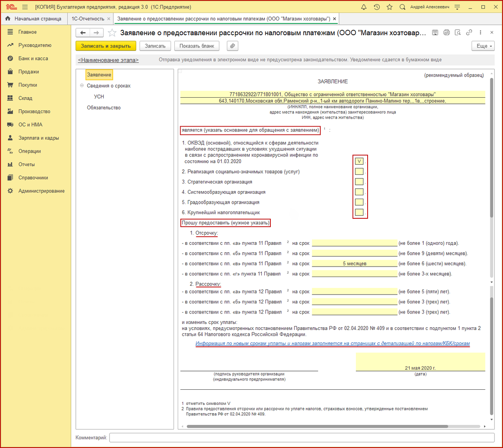
Task: Select УСН in the section tree
Action: coord(99,96)
